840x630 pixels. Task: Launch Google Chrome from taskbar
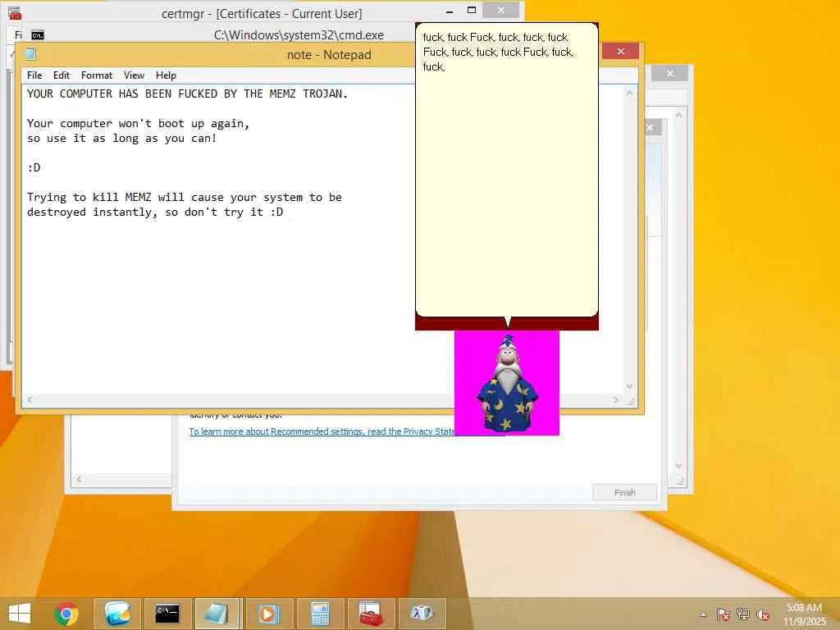[x=66, y=614]
